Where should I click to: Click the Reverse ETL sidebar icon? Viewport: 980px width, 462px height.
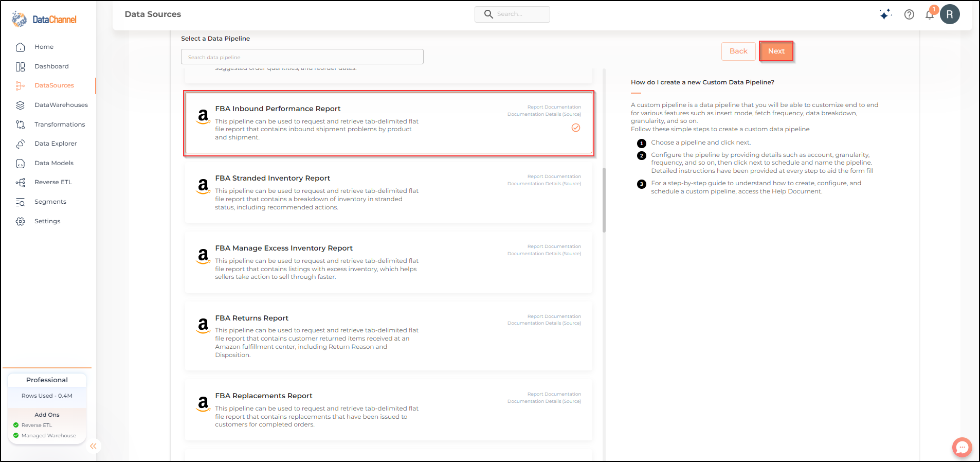[20, 183]
